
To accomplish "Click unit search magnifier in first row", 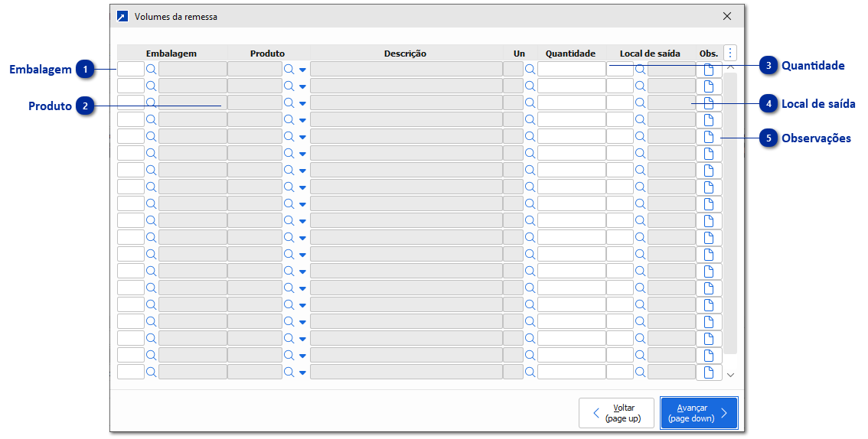I will (x=530, y=69).
